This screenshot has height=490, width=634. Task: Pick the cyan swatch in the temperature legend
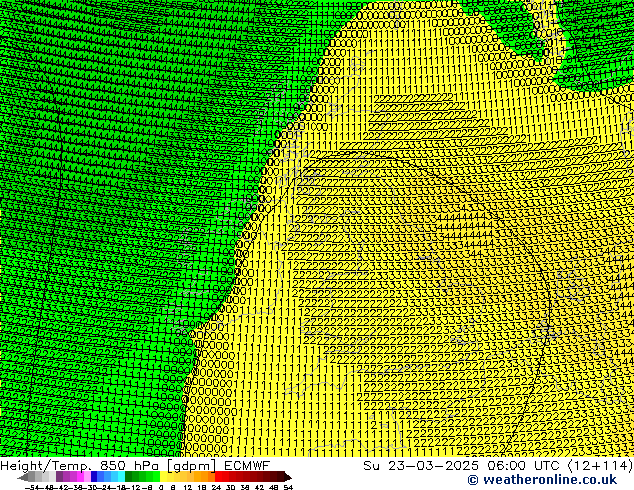tap(121, 477)
